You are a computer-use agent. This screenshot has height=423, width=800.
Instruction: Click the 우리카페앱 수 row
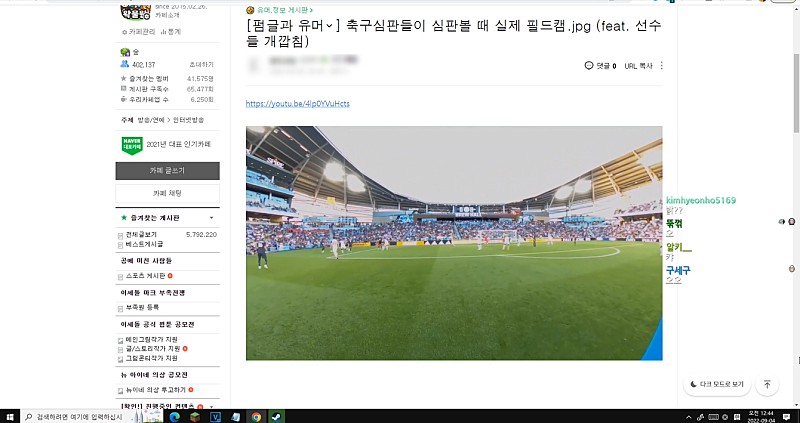(x=167, y=99)
